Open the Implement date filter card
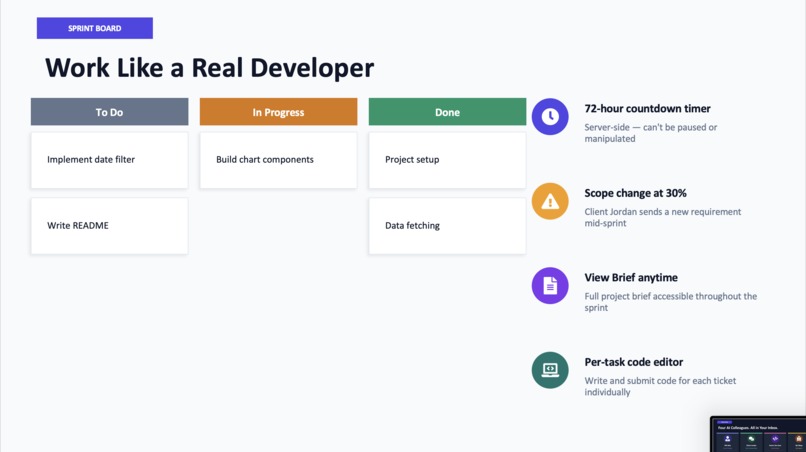 [x=109, y=160]
